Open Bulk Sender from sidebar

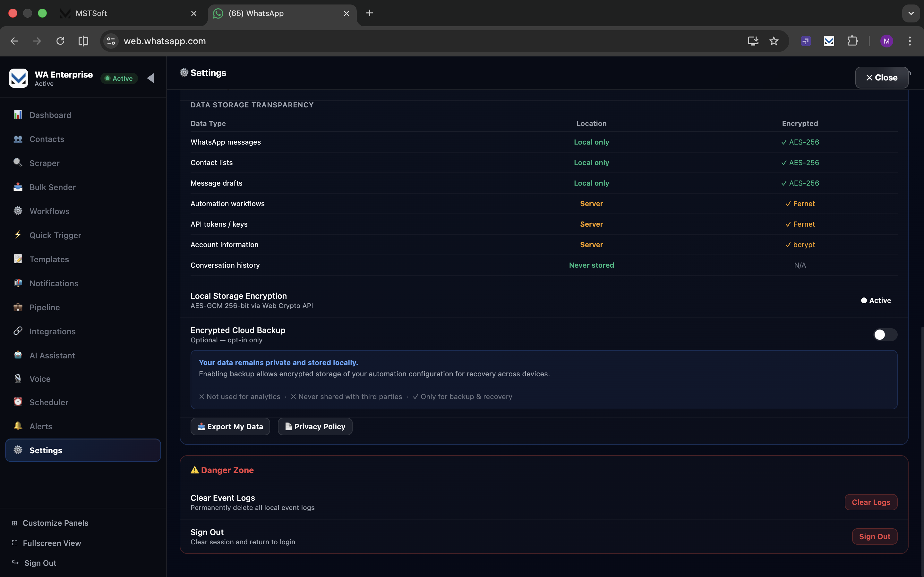point(52,187)
